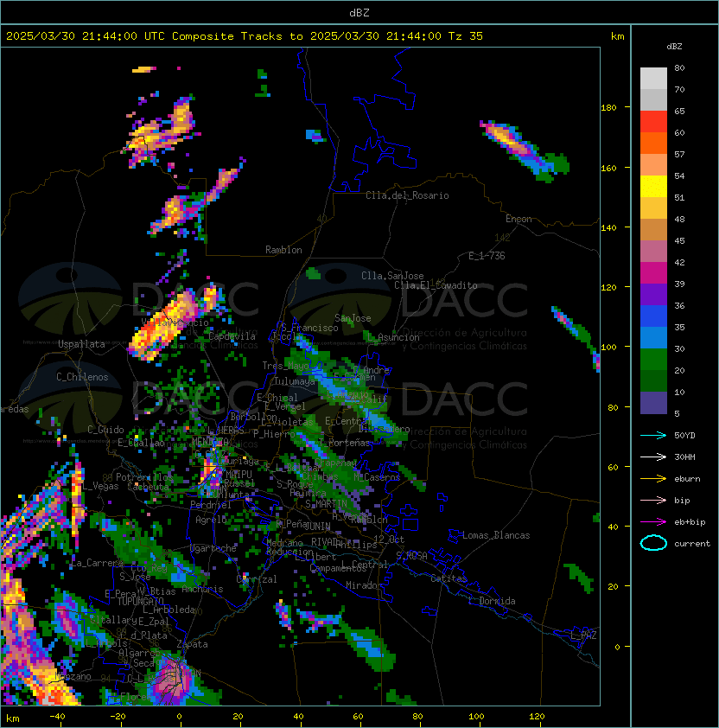Image resolution: width=719 pixels, height=728 pixels.
Task: Click the Zapata location label
Action: (192, 644)
